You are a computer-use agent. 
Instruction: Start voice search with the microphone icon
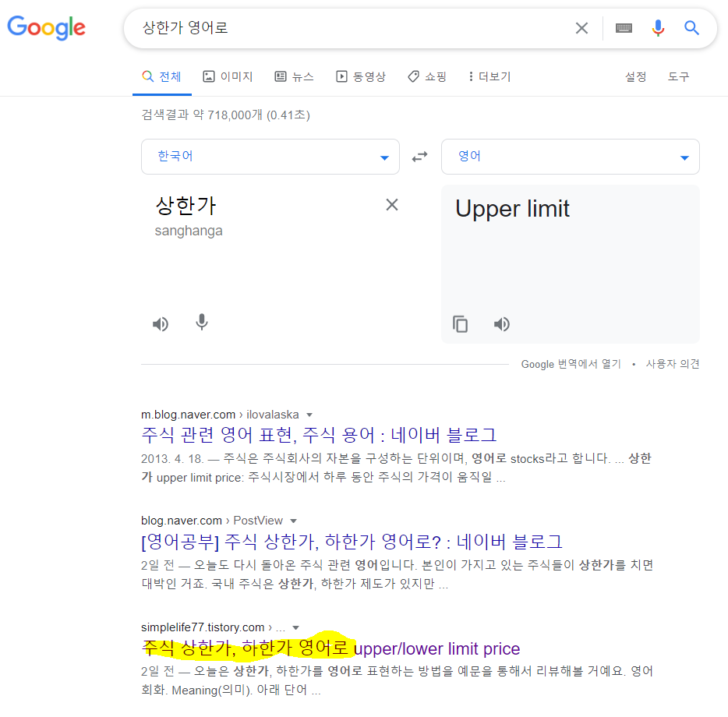[657, 28]
